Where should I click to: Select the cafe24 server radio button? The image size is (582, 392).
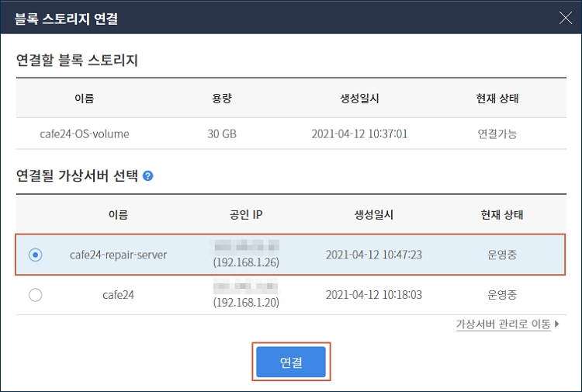pyautogui.click(x=35, y=295)
